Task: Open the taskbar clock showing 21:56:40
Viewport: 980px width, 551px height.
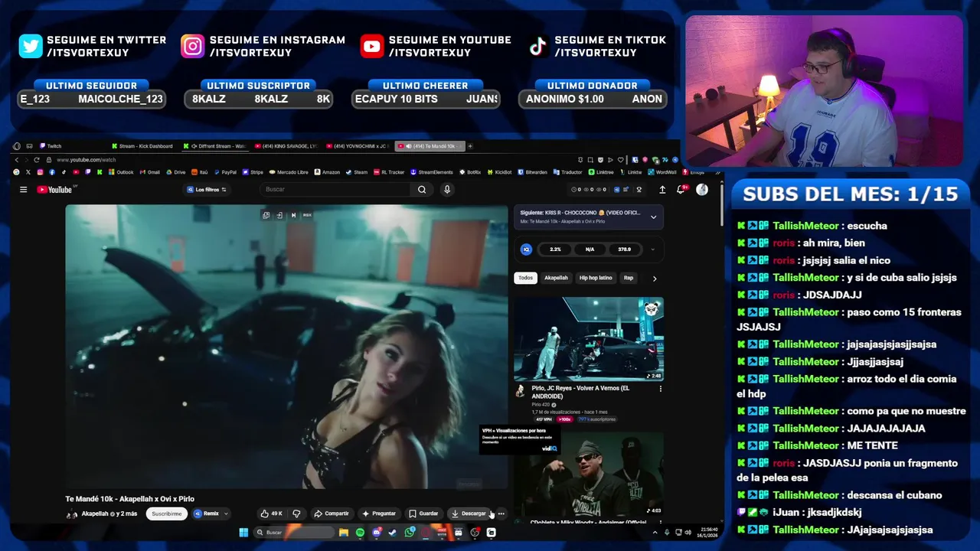Action: [709, 533]
